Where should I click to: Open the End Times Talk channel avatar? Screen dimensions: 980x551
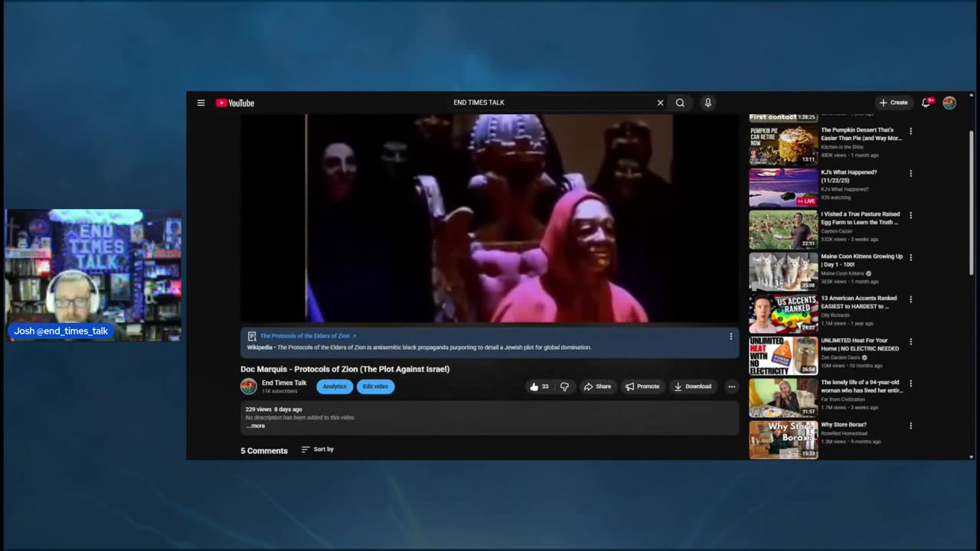[249, 386]
